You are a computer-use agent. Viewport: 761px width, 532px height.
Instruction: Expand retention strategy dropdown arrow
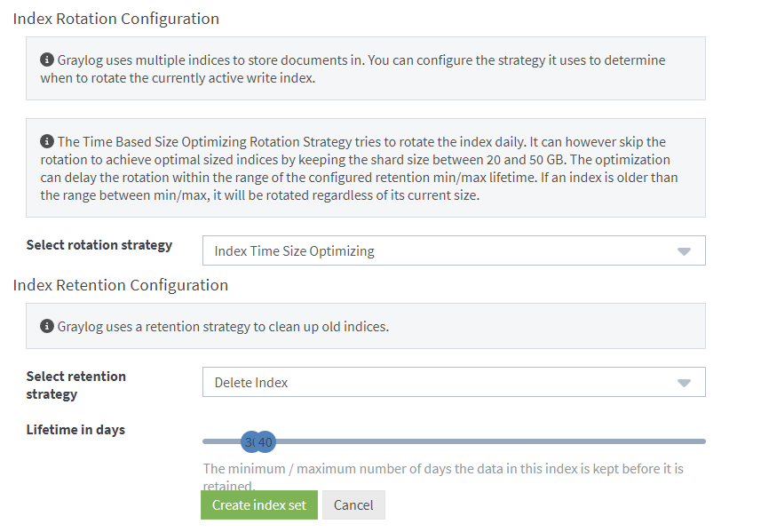pyautogui.click(x=684, y=383)
